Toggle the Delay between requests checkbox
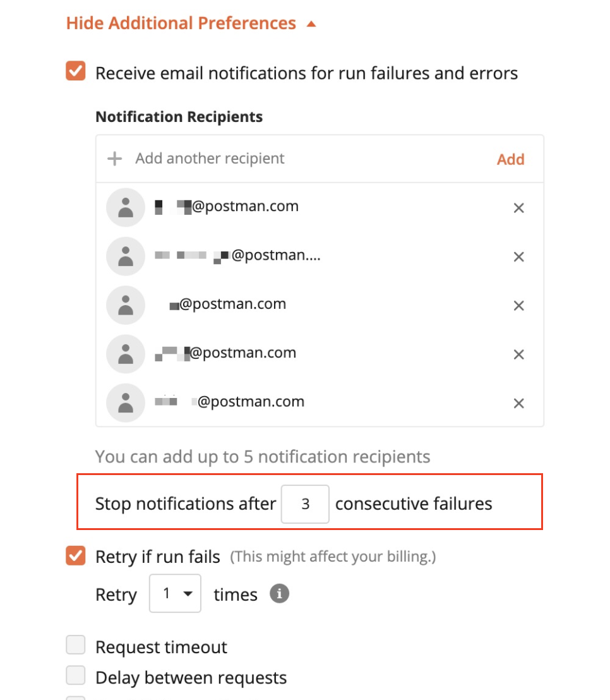The width and height of the screenshot is (610, 700). 76,675
